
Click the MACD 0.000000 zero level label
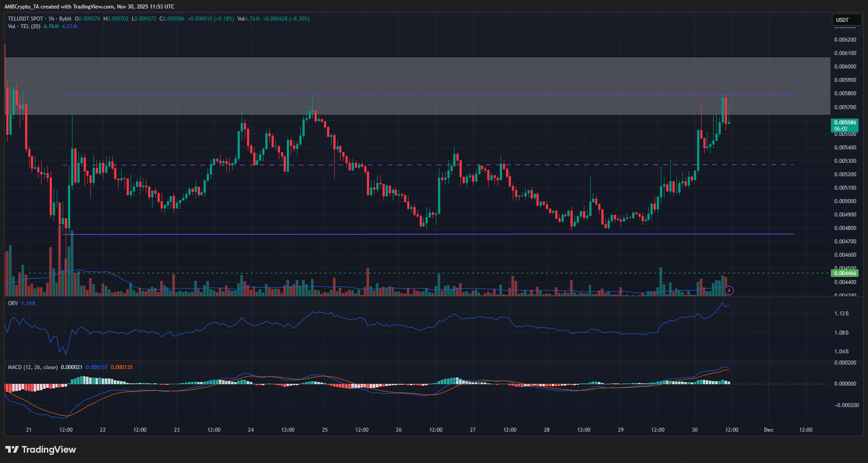(845, 384)
